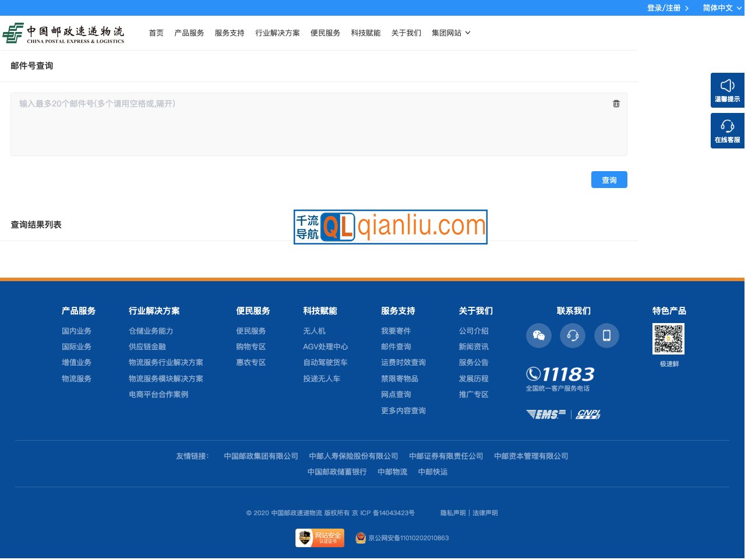This screenshot has height=560, width=748.
Task: Open the 网站安全认证证书 badge
Action: click(x=319, y=538)
